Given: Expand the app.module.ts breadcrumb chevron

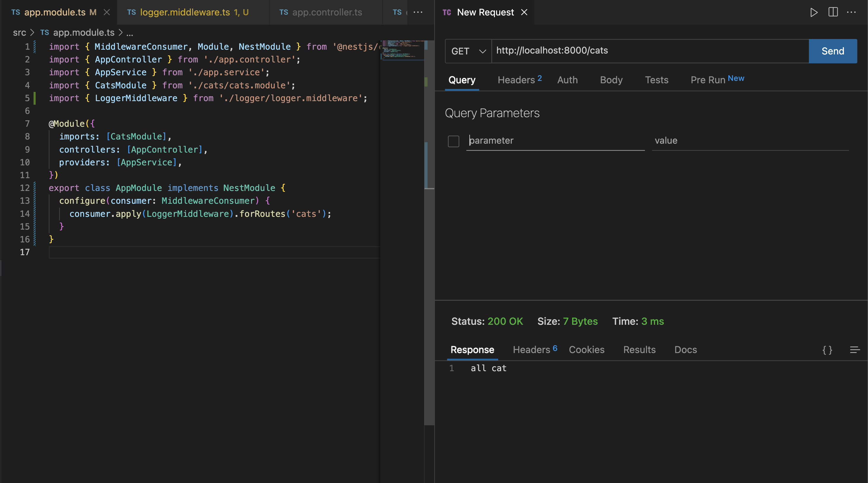Looking at the screenshot, I should 120,33.
